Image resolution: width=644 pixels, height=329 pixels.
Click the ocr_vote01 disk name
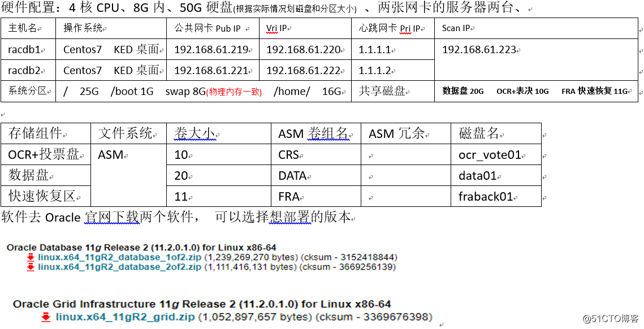coord(490,155)
